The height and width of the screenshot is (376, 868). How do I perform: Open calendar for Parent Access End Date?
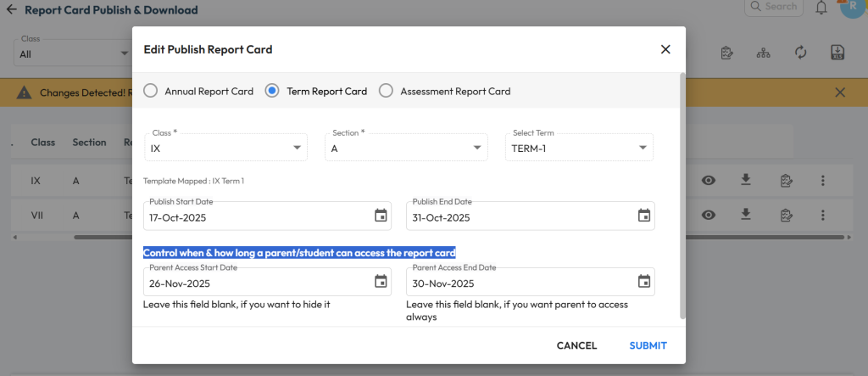(643, 282)
